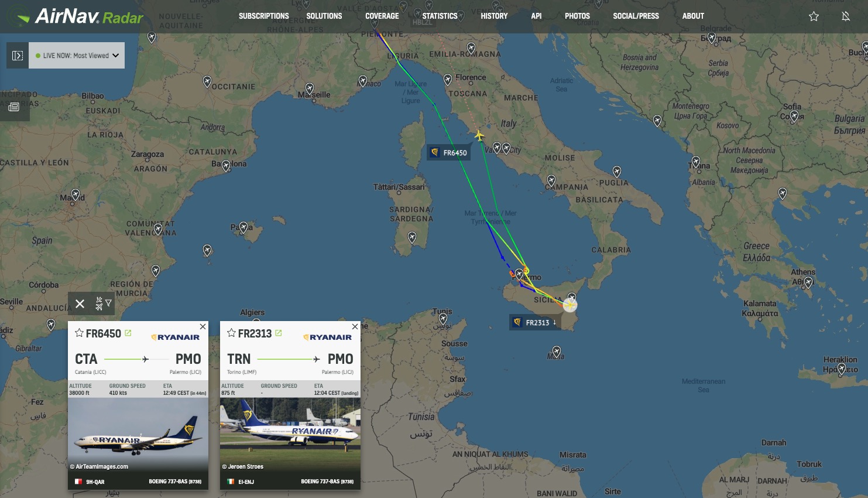
Task: Click the airport pin in southern Sardinia
Action: 412,237
